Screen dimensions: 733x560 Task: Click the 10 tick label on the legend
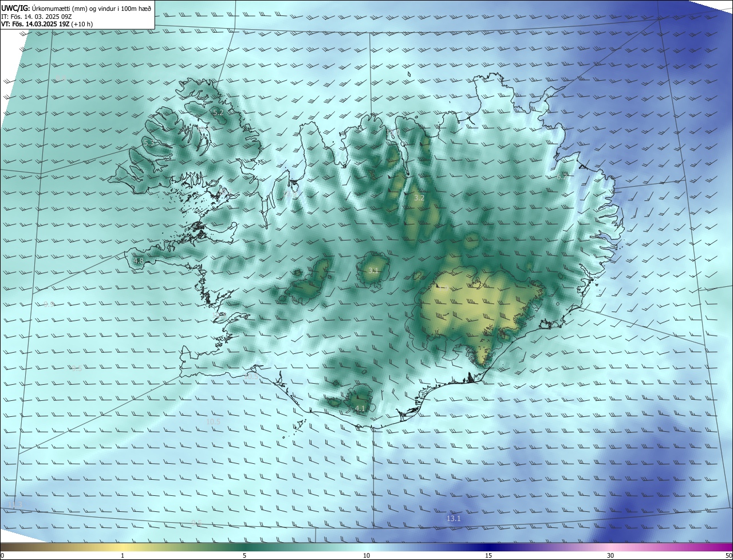(x=366, y=555)
